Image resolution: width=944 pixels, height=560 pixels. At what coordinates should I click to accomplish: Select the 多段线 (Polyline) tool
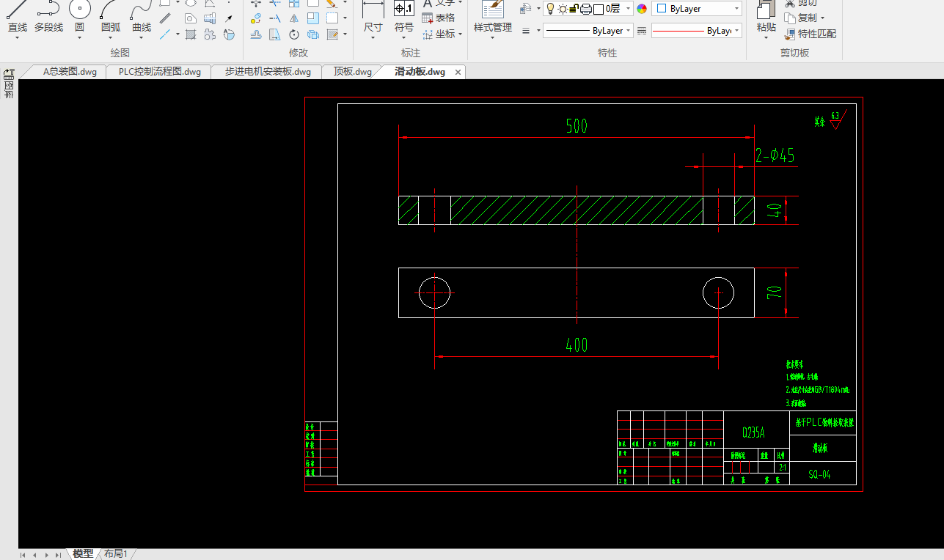coord(48,16)
